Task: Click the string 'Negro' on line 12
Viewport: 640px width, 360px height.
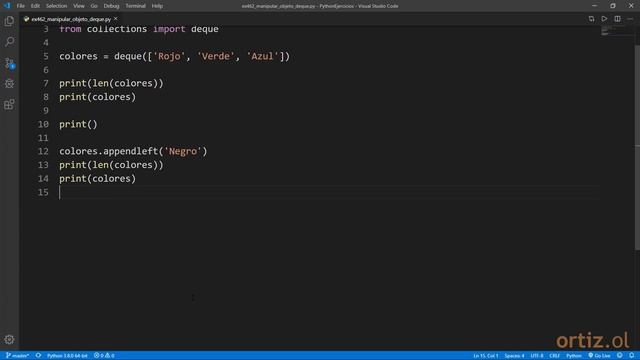Action: (x=183, y=151)
